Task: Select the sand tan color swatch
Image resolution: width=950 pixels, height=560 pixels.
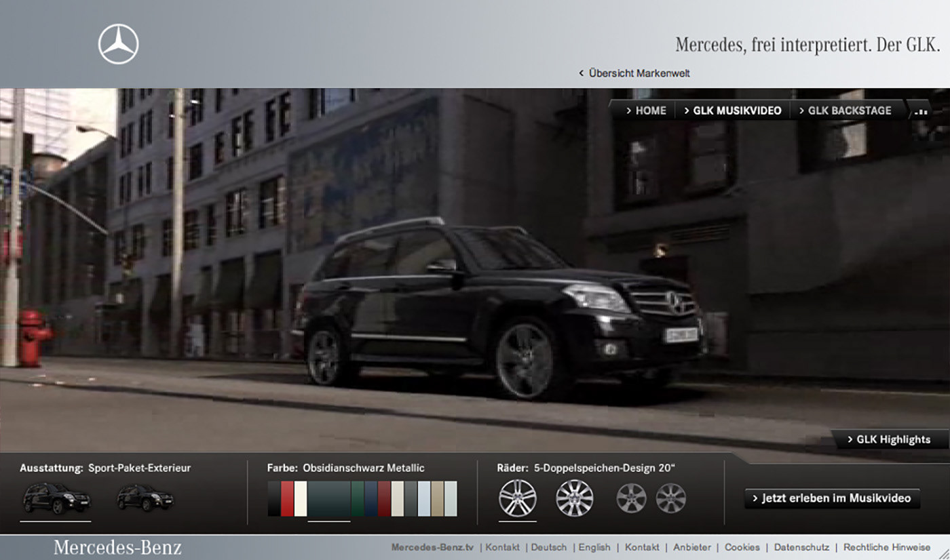Action: click(x=438, y=499)
